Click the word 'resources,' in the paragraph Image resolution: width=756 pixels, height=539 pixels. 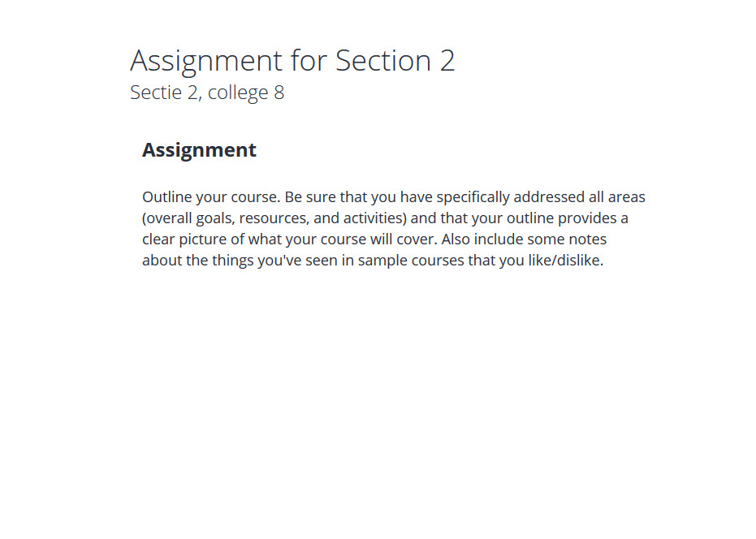pyautogui.click(x=274, y=218)
